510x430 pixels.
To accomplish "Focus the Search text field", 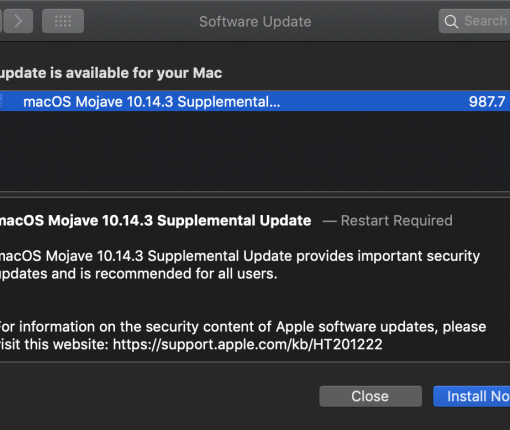I will pyautogui.click(x=475, y=21).
